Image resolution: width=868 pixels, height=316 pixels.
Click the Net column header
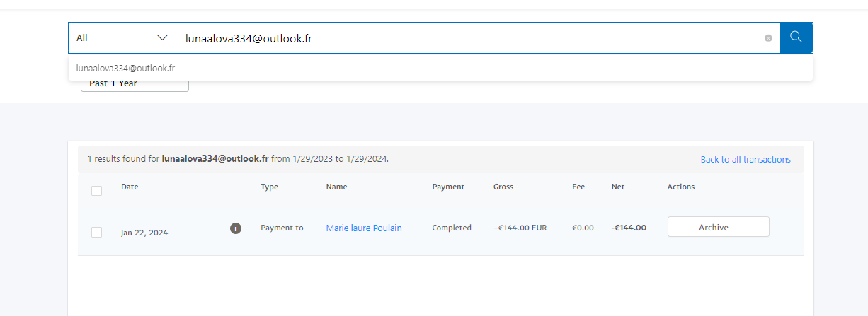click(x=617, y=187)
